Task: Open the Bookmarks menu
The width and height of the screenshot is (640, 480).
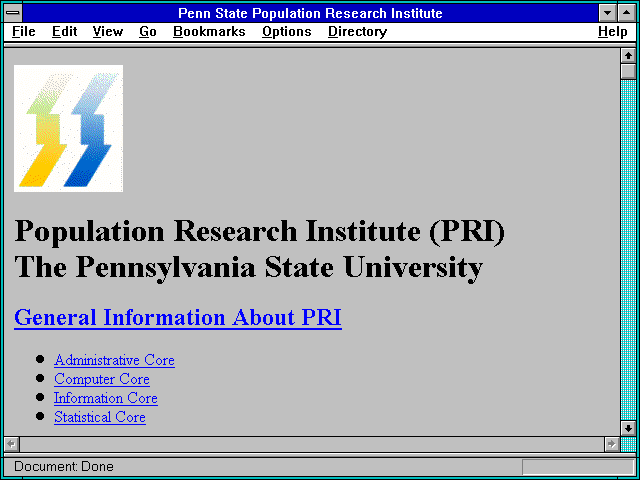Action: [x=209, y=32]
